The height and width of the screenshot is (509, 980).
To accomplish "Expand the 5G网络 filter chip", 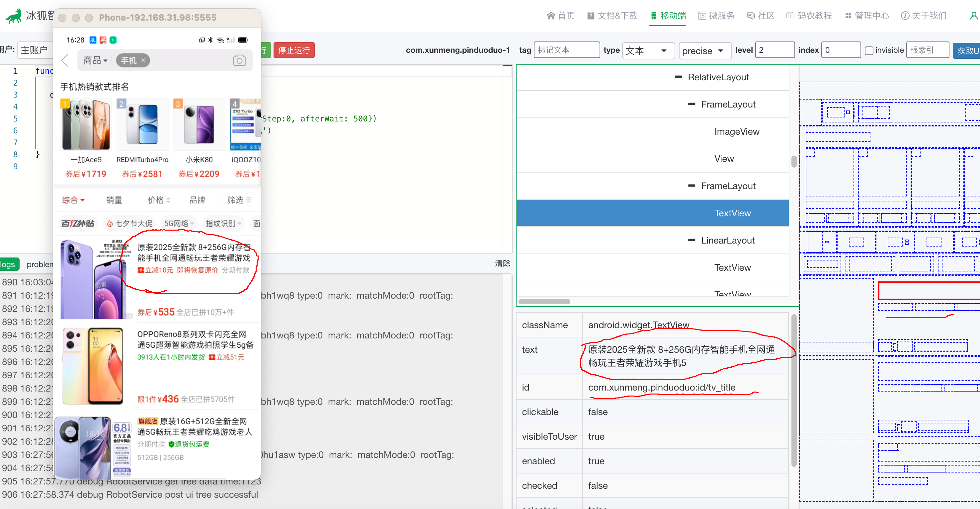I will 179,224.
